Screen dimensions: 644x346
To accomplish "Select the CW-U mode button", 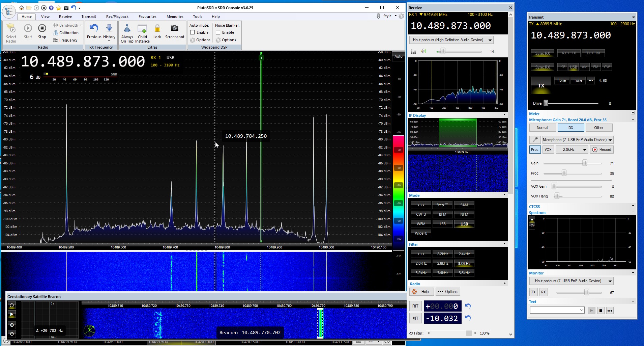I will point(421,214).
